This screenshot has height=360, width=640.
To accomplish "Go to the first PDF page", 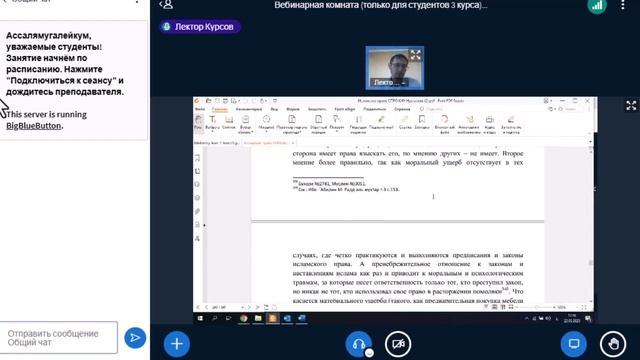I will (x=198, y=307).
